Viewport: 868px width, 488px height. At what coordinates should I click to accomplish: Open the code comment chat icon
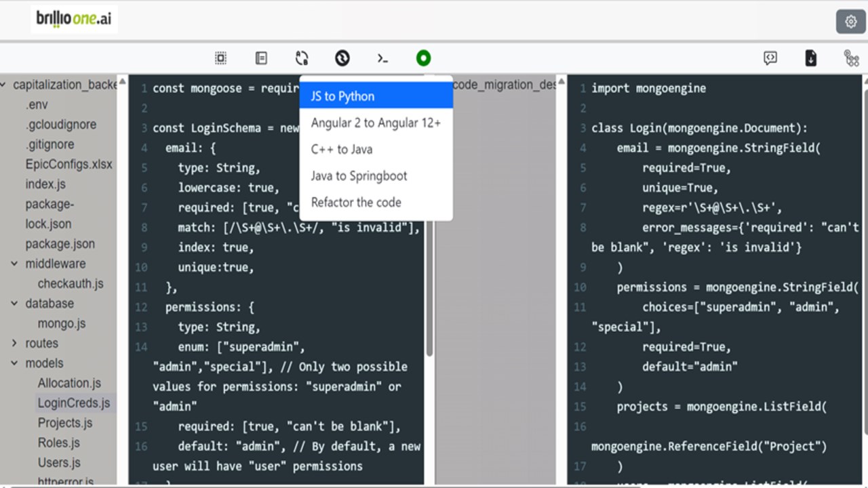(x=770, y=58)
